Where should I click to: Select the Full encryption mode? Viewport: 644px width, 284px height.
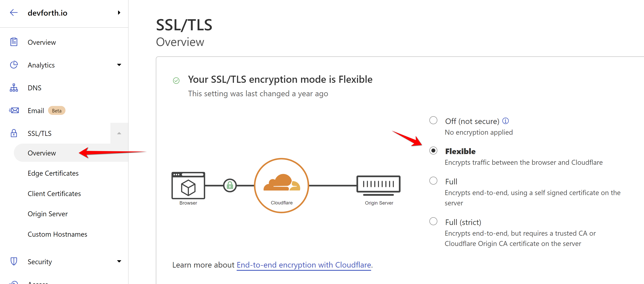[x=433, y=180]
